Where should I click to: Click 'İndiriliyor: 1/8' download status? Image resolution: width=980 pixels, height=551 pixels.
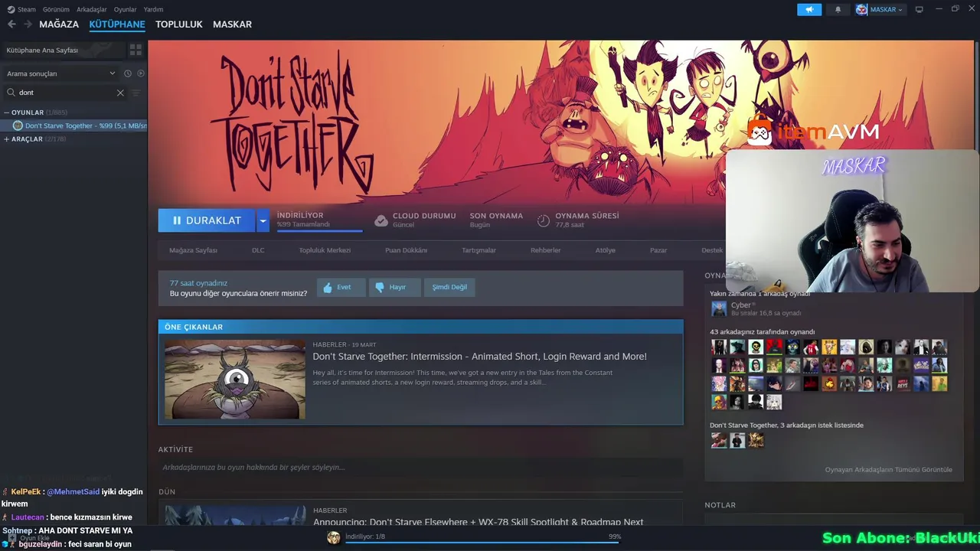(x=365, y=536)
